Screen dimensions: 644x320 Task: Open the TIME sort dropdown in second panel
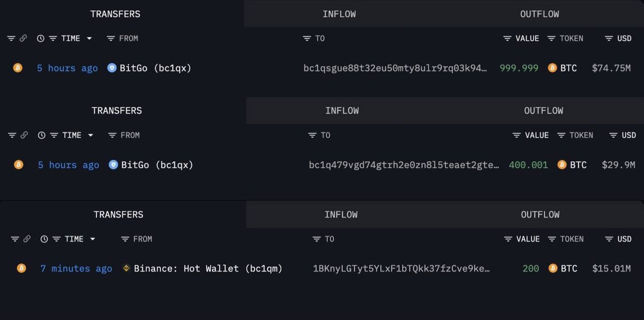point(90,135)
